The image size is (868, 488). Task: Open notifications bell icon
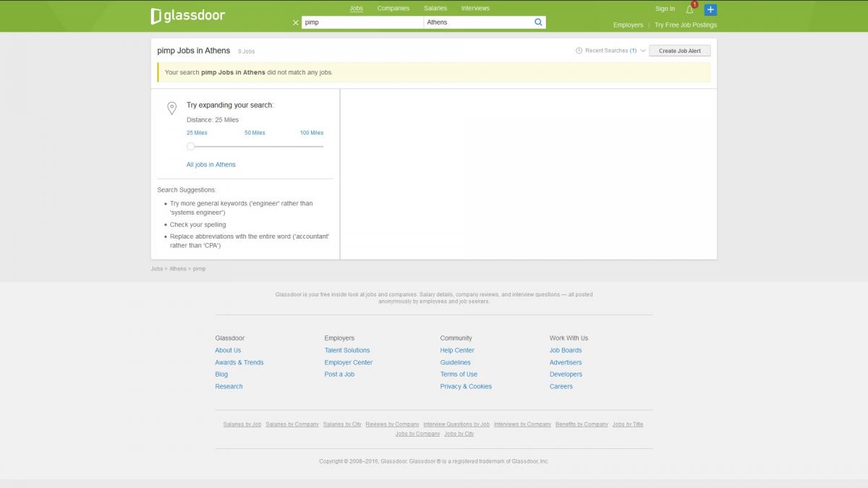[x=690, y=9]
